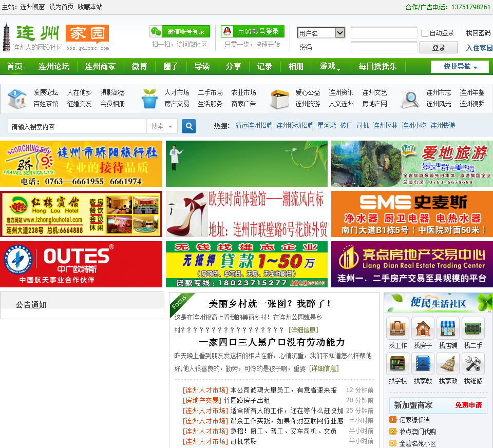Open the OUTES 中广欧特斯 banner
493x448 pixels.
point(81,264)
